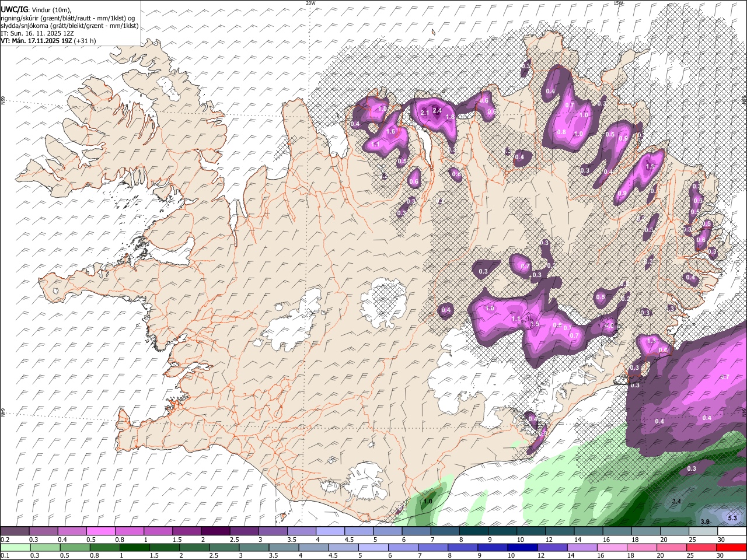
Task: Click the 'slydda/snjókoma' legend description line
Action: tap(69, 26)
